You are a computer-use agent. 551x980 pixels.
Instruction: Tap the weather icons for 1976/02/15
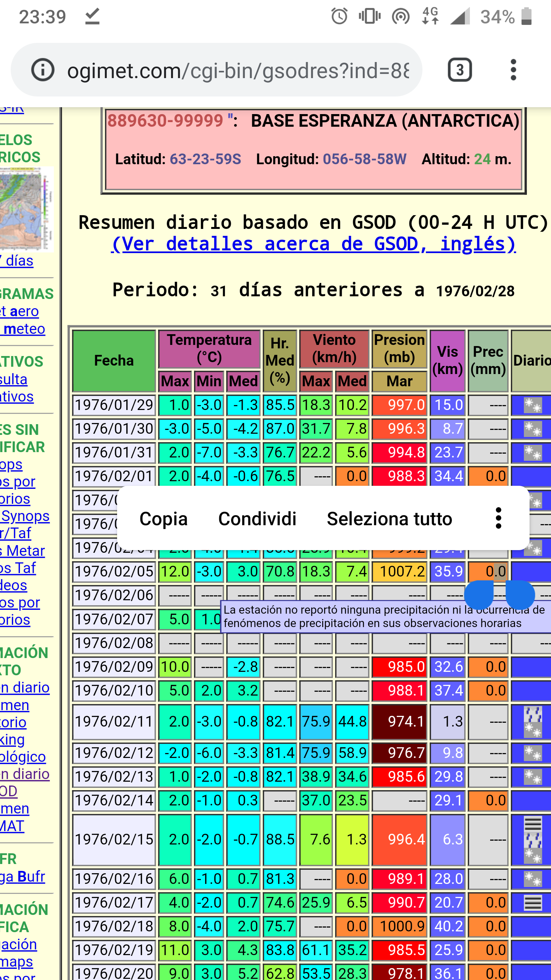pyautogui.click(x=533, y=840)
